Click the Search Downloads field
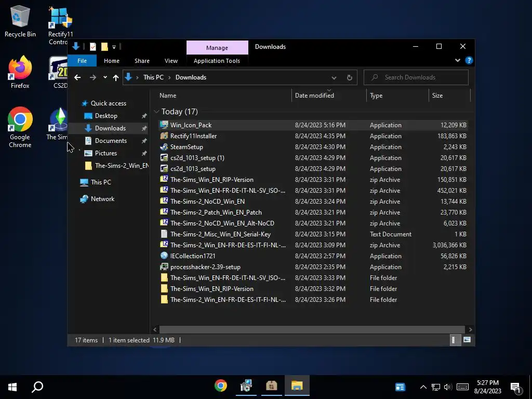Screen dimensions: 532x399 tap(416, 77)
